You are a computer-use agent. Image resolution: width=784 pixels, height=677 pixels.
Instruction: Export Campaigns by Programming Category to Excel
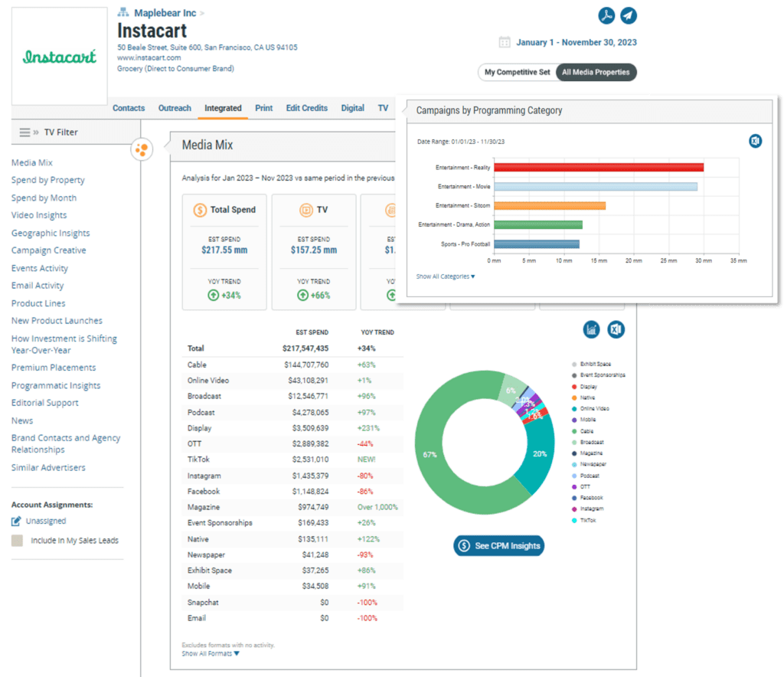[755, 142]
